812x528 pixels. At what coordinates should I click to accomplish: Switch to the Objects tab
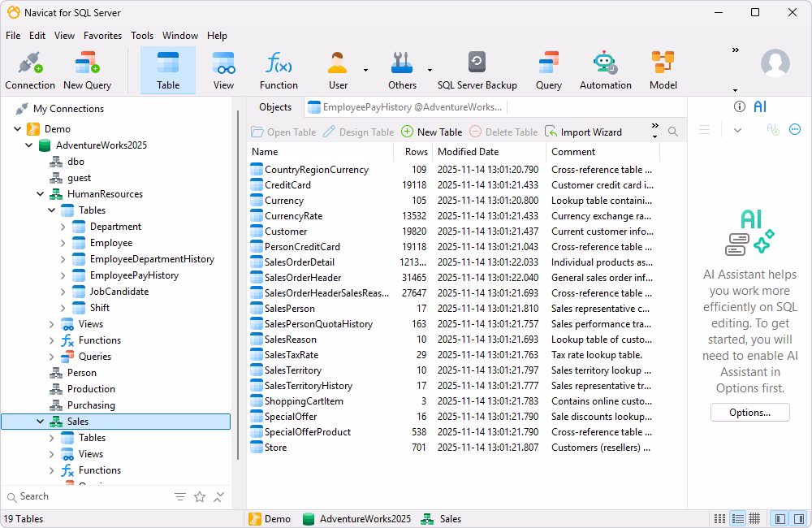275,106
